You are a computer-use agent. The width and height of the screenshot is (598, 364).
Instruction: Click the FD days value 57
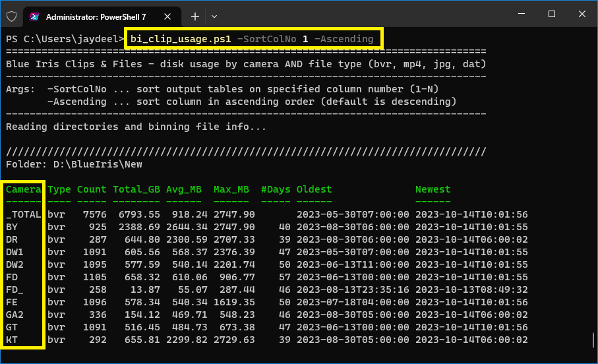tap(285, 278)
